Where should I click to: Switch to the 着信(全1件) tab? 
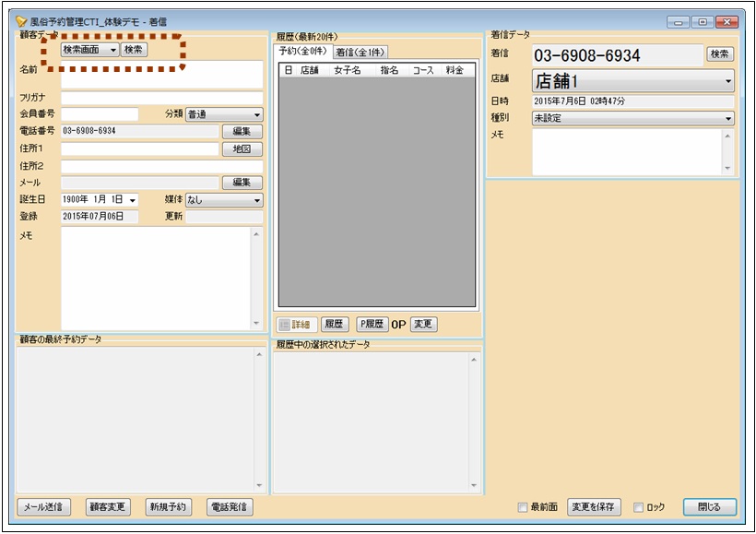360,53
